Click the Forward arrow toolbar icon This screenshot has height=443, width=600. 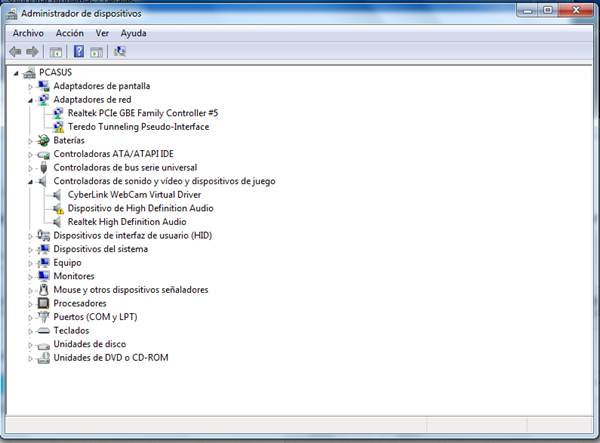pyautogui.click(x=32, y=52)
